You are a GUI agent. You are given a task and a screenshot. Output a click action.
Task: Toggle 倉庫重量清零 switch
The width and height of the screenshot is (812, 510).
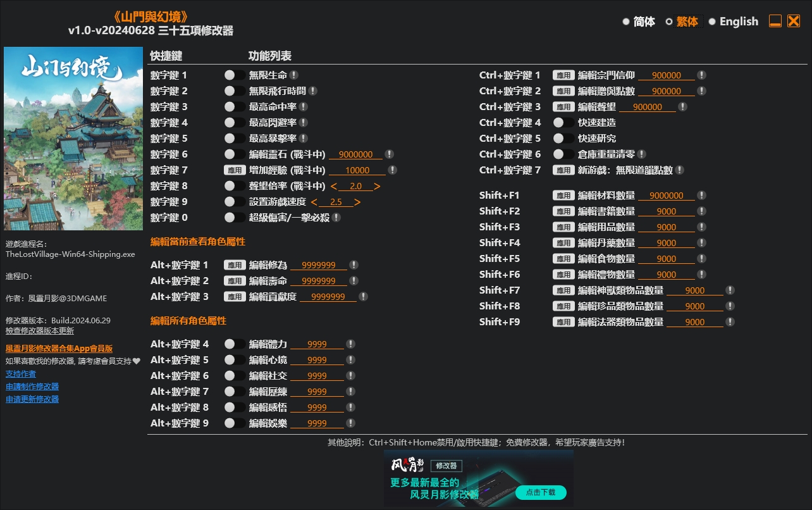click(x=563, y=154)
